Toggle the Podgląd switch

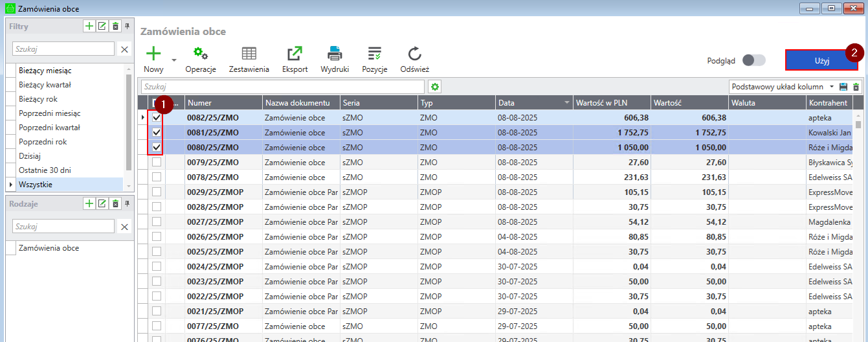[x=753, y=60]
